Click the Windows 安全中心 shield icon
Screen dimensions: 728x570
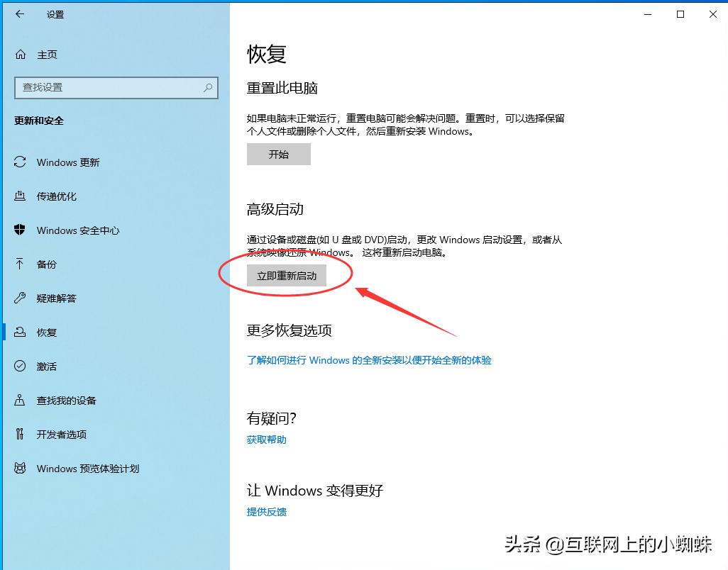tap(18, 230)
